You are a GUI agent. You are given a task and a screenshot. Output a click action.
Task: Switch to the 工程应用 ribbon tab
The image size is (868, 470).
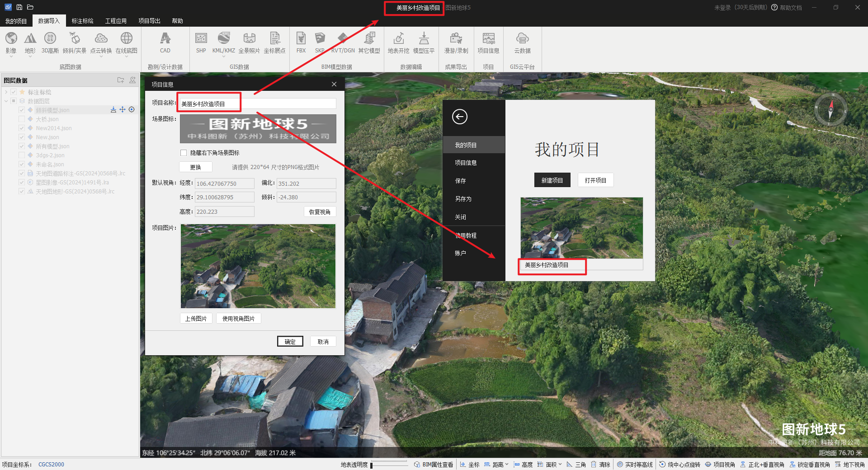pos(116,21)
